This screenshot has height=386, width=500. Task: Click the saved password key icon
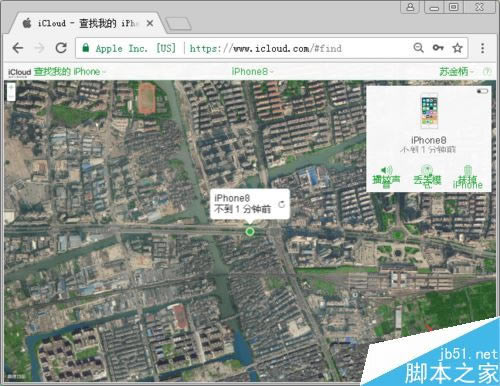(x=438, y=48)
